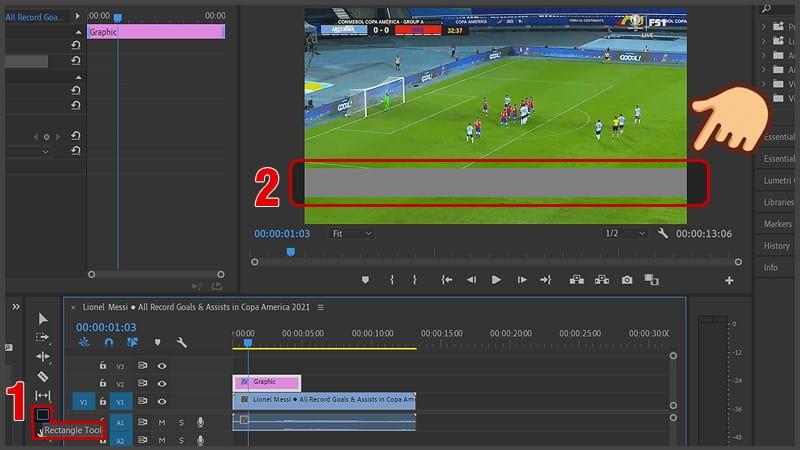Open the Lumetri panel tab
Screen dimensions: 800x450
[x=779, y=180]
